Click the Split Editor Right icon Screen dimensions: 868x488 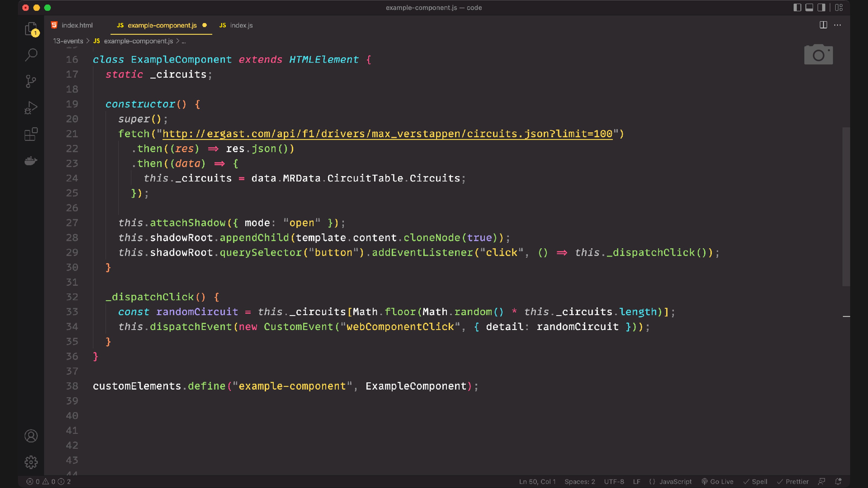coord(823,25)
